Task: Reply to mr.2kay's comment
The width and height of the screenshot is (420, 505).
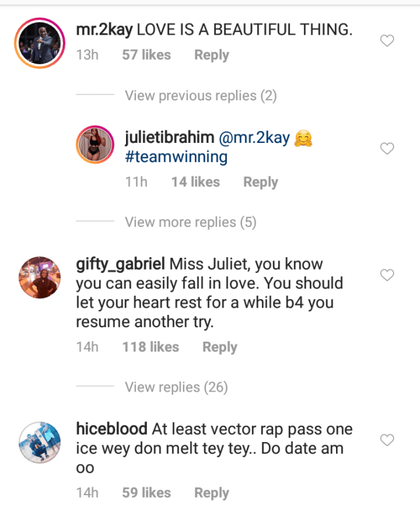Action: pos(211,55)
